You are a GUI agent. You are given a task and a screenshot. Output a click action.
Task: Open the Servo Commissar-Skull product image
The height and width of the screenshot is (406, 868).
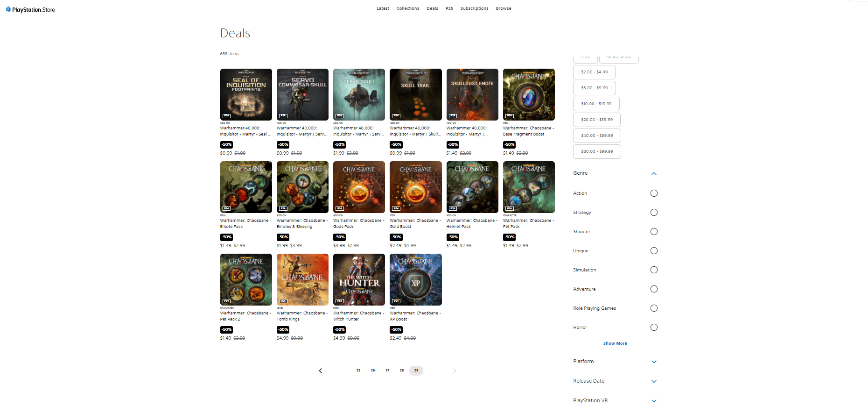[x=302, y=94]
